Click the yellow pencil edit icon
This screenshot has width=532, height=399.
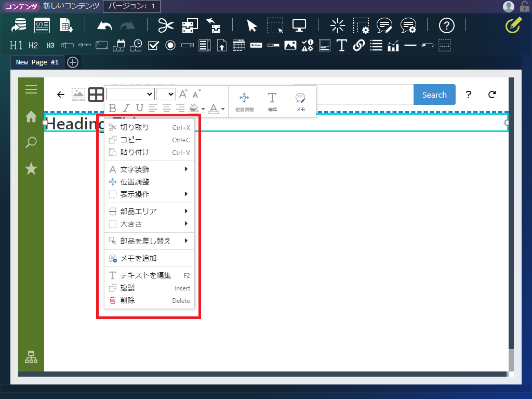pos(513,25)
